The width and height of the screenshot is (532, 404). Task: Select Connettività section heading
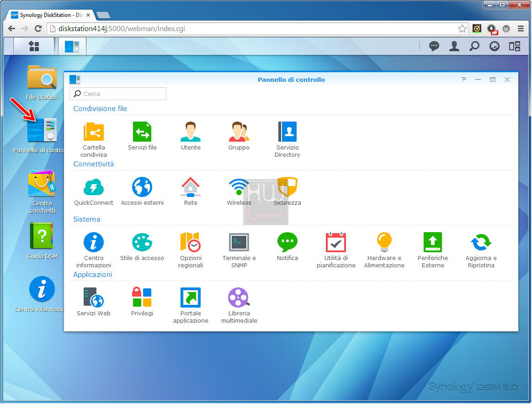tap(94, 164)
